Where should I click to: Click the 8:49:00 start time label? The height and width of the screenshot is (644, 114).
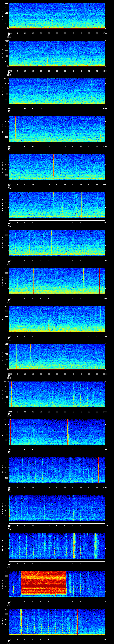point(9,147)
